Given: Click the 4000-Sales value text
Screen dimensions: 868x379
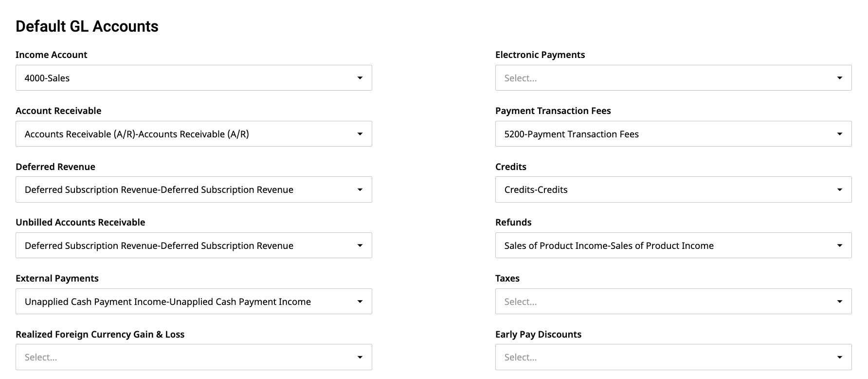Looking at the screenshot, I should pos(47,78).
